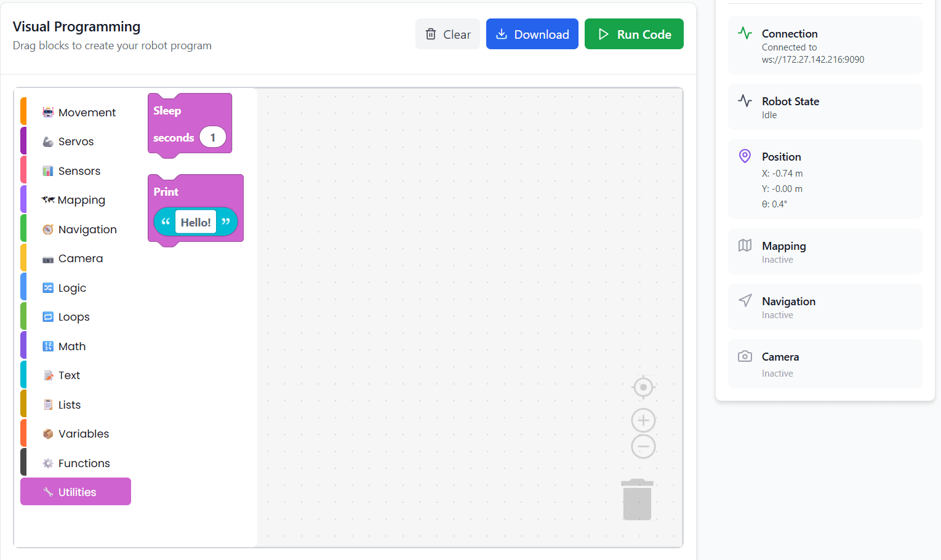
Task: Open the Servos block category
Action: pos(76,142)
